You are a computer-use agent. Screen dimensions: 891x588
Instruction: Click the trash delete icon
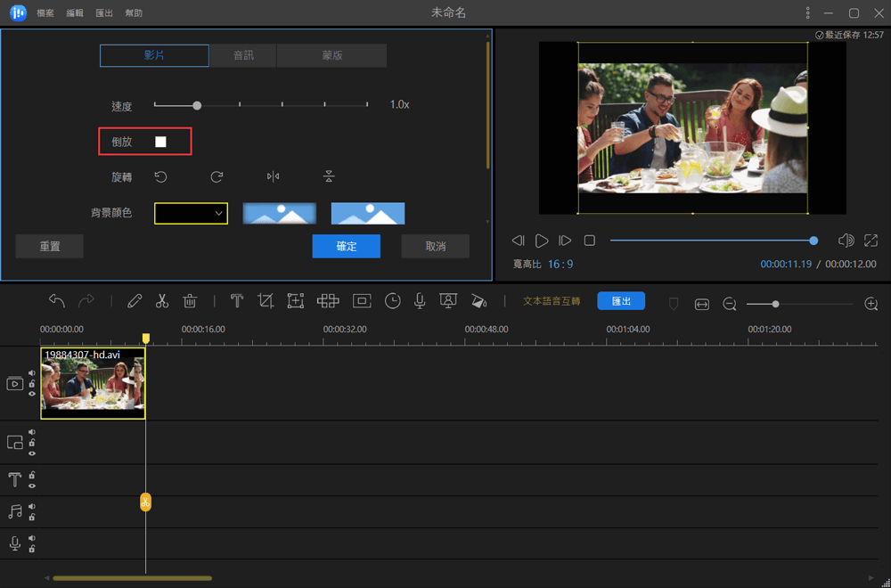click(x=190, y=302)
